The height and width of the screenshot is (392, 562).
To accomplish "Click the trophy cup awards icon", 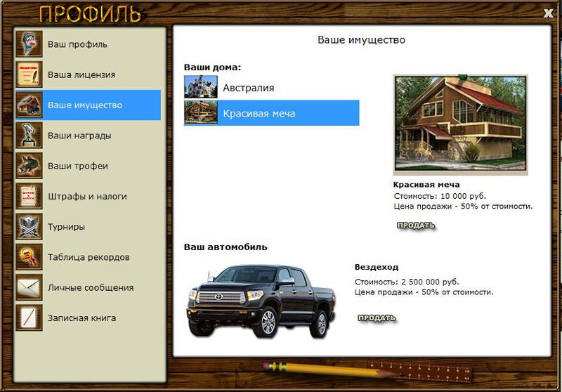I will click(x=29, y=136).
